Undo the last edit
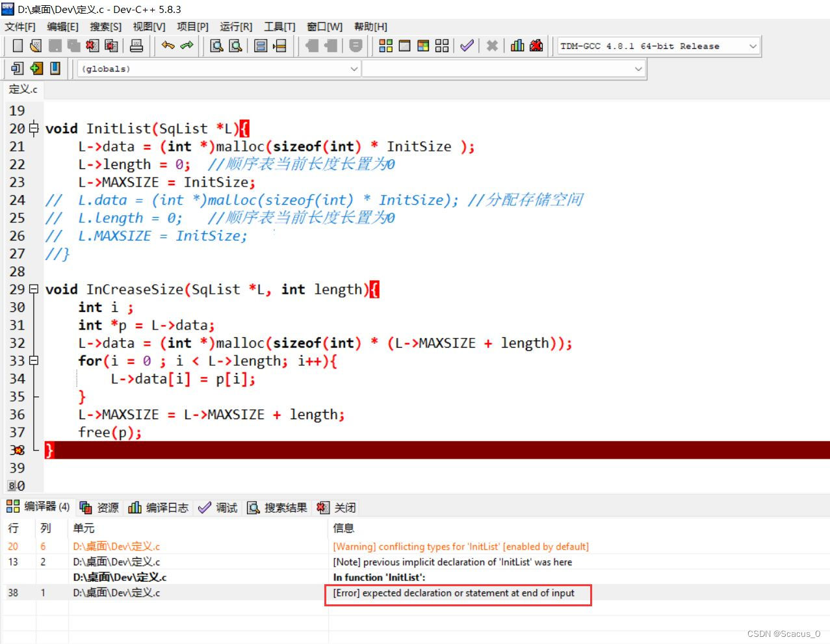830x644 pixels. pos(168,45)
